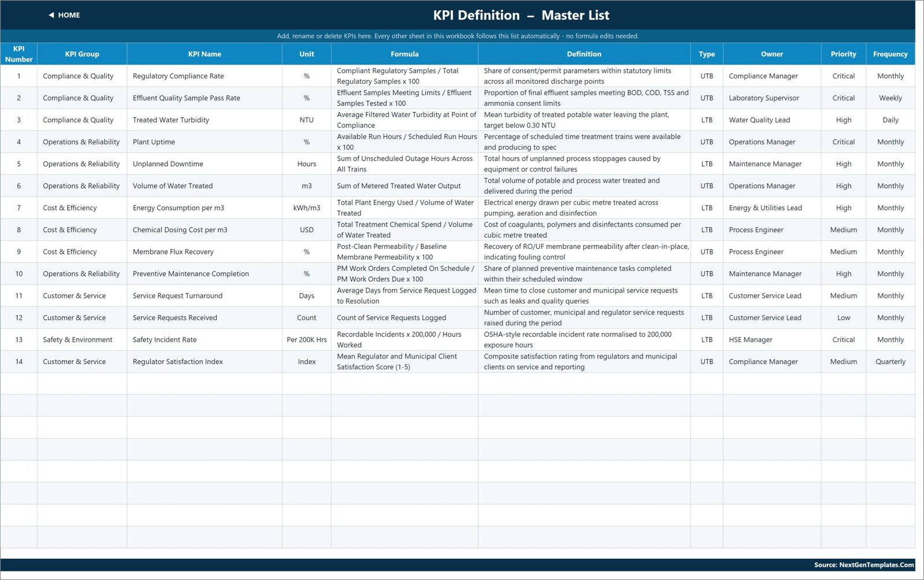
Task: Click the Frequency column header
Action: coord(891,54)
